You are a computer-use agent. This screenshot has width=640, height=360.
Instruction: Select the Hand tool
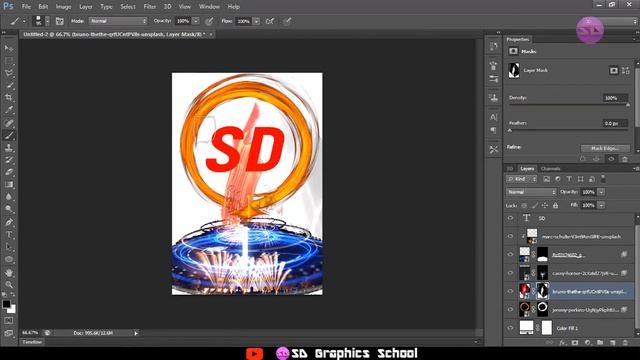(x=9, y=272)
